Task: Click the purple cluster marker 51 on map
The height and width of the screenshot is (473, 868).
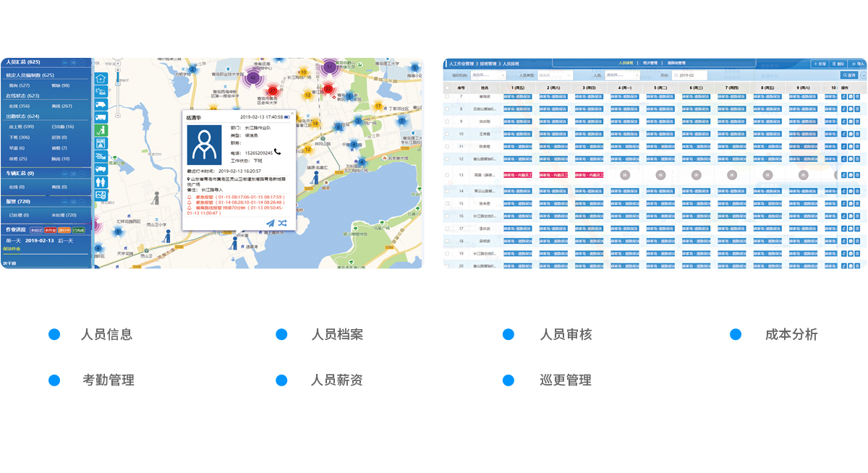Action: pyautogui.click(x=329, y=67)
